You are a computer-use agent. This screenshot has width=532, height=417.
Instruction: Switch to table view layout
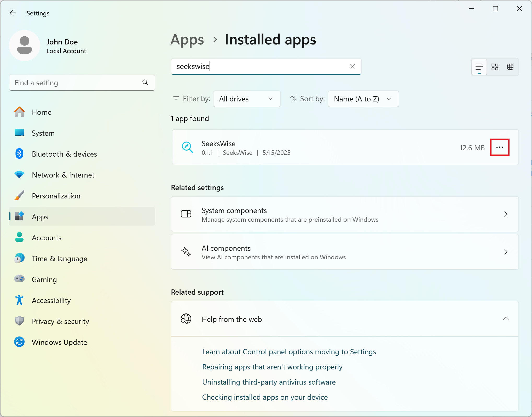coord(510,67)
